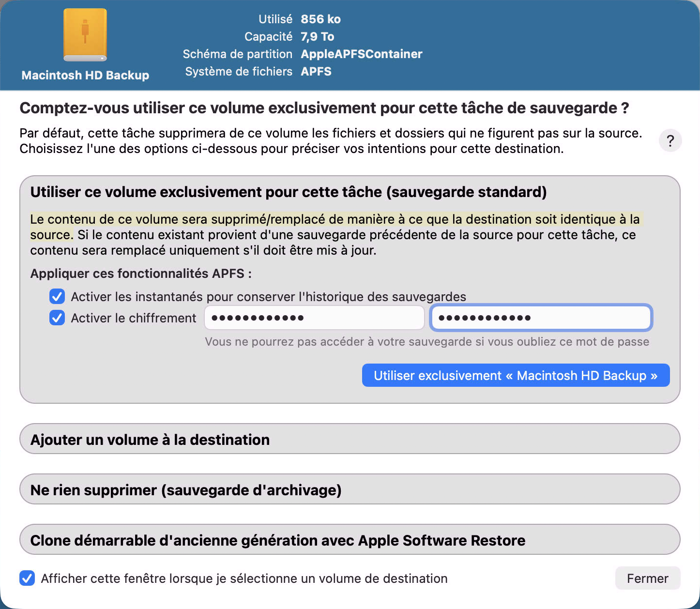Click the password warning text
Viewport: 700px width, 609px height.
click(x=427, y=342)
